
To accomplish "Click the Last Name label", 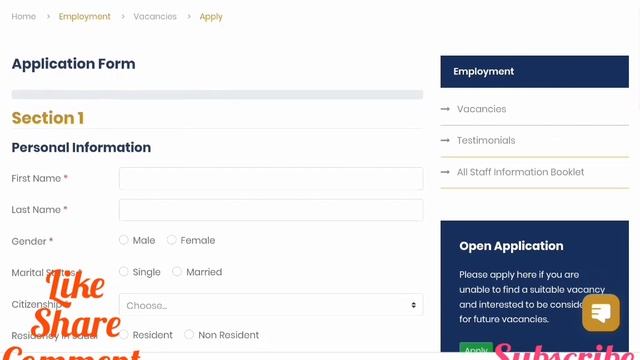I will coord(40,210).
